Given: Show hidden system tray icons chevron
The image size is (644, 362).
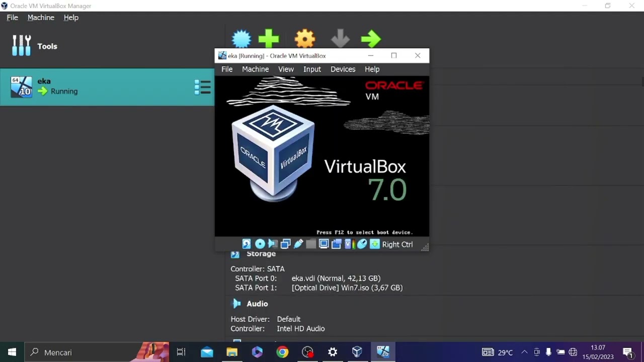Looking at the screenshot, I should (524, 352).
